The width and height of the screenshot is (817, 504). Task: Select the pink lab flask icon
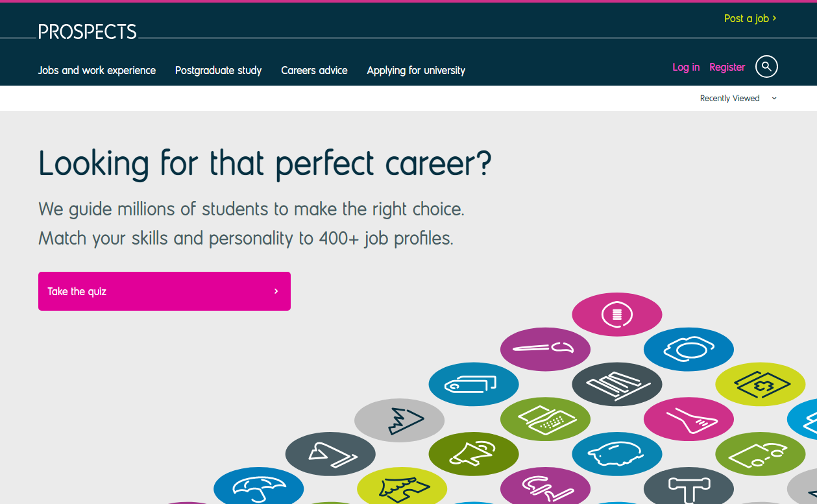click(x=689, y=419)
